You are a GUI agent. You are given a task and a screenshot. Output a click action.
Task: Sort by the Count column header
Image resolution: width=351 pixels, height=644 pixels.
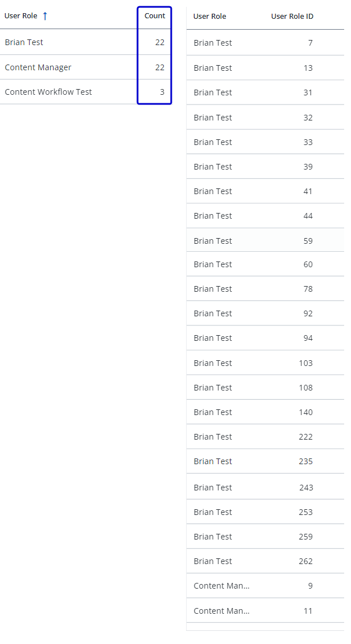point(155,16)
